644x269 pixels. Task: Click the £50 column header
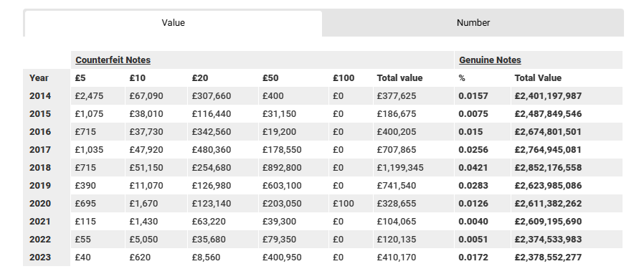270,78
